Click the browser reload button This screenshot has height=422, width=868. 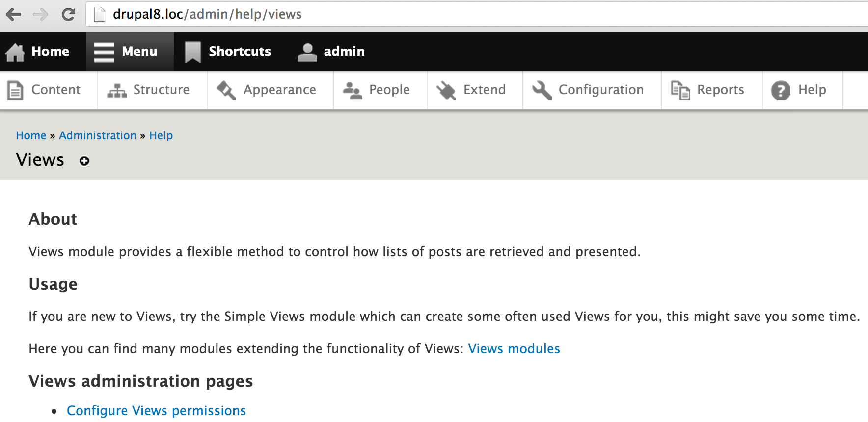coord(68,15)
